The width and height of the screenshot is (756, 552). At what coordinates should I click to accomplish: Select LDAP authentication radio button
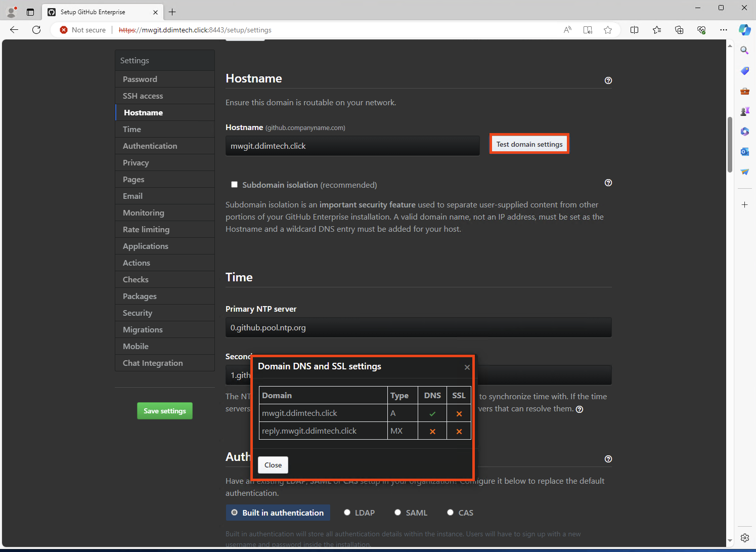tap(347, 513)
